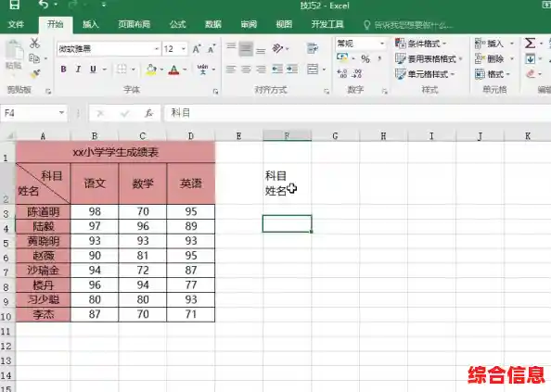The height and width of the screenshot is (392, 551).
Task: Switch to the 公式 tab
Action: [177, 24]
